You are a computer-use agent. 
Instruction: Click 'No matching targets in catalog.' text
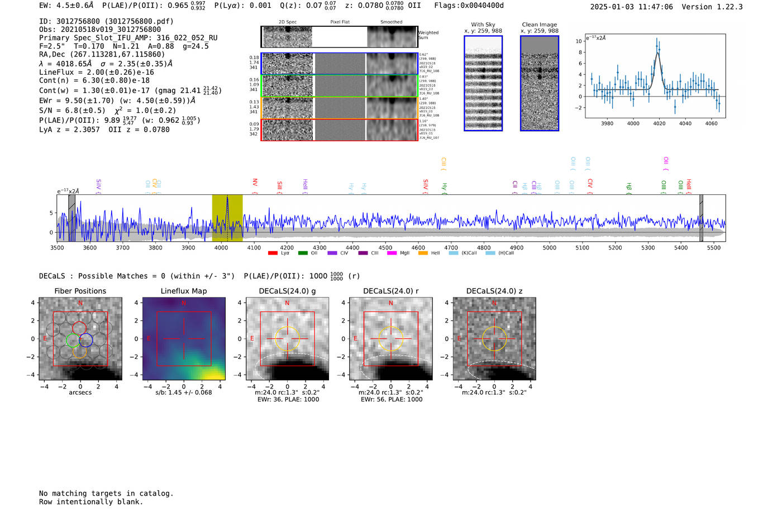pyautogui.click(x=106, y=493)
